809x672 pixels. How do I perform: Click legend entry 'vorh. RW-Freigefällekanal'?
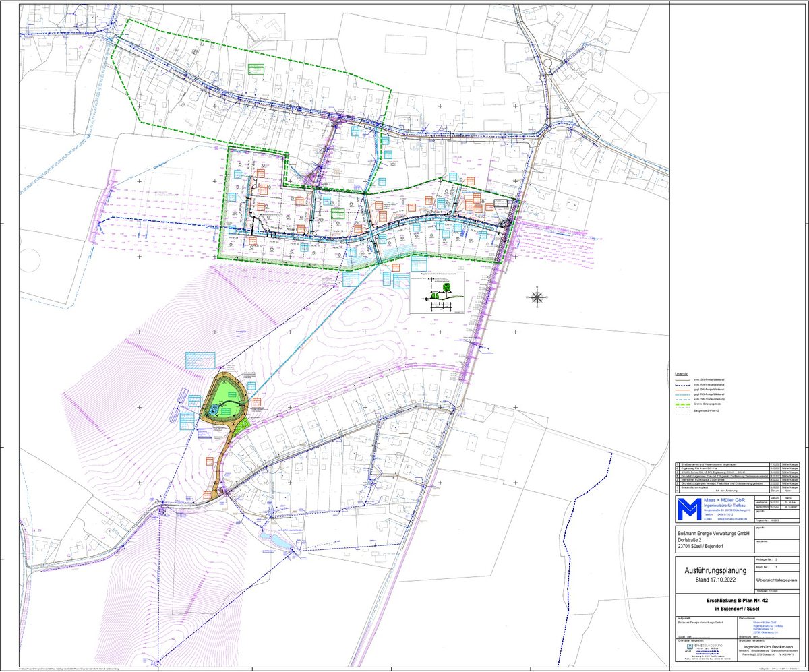709,385
